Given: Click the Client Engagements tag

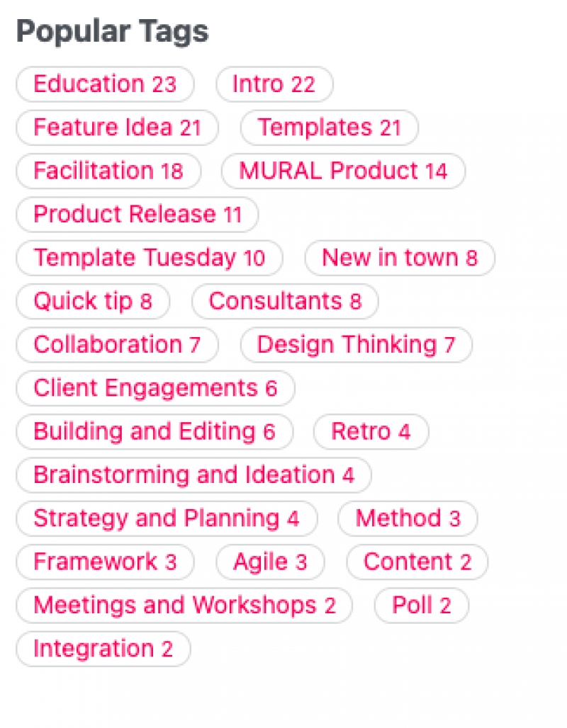Looking at the screenshot, I should 155,388.
